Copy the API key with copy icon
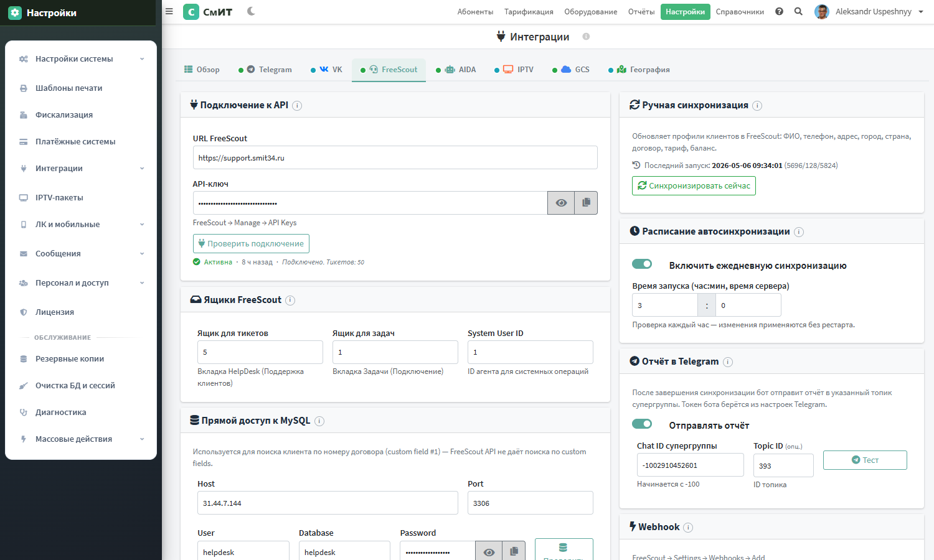Screen dimensions: 934x560 tap(586, 203)
